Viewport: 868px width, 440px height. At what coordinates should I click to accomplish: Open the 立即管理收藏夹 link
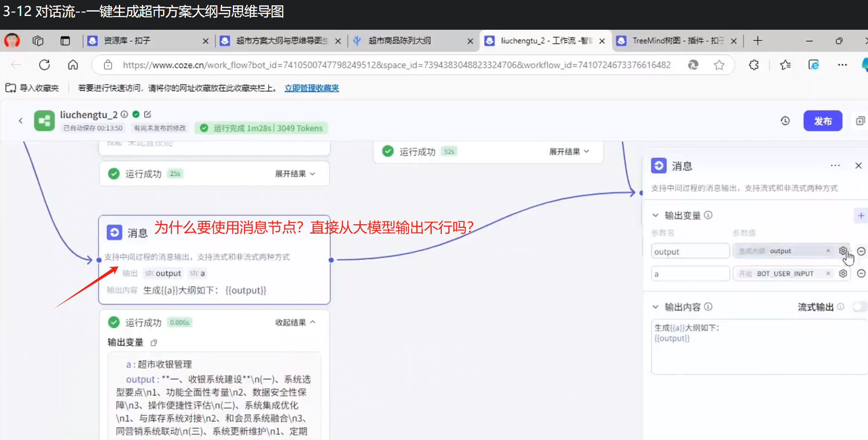click(x=311, y=88)
